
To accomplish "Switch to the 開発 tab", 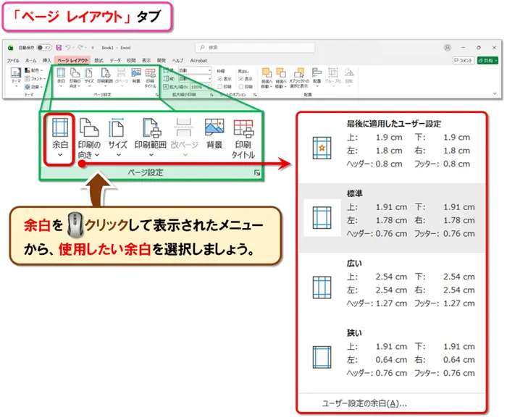I will point(162,60).
